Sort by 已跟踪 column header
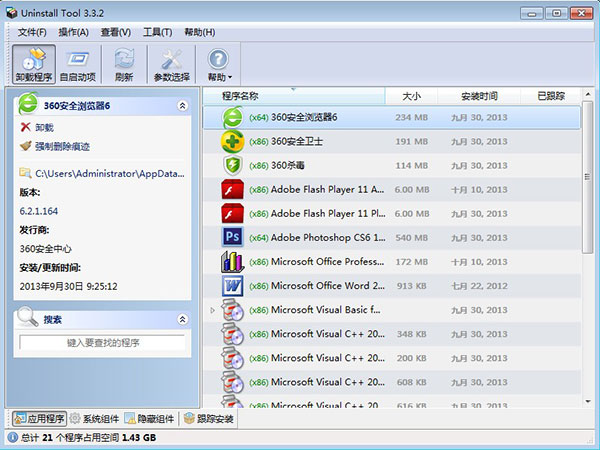The width and height of the screenshot is (600, 450). [551, 96]
